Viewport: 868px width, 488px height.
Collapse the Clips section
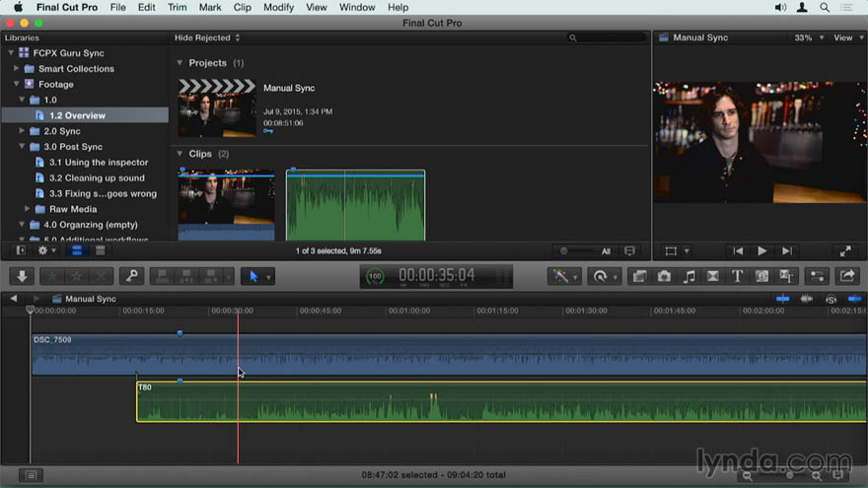[180, 153]
